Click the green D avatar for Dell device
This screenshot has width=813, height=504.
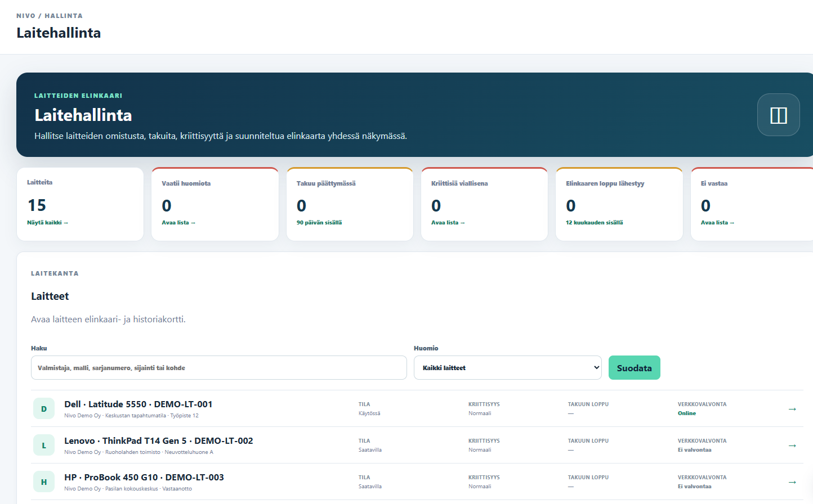tap(44, 409)
